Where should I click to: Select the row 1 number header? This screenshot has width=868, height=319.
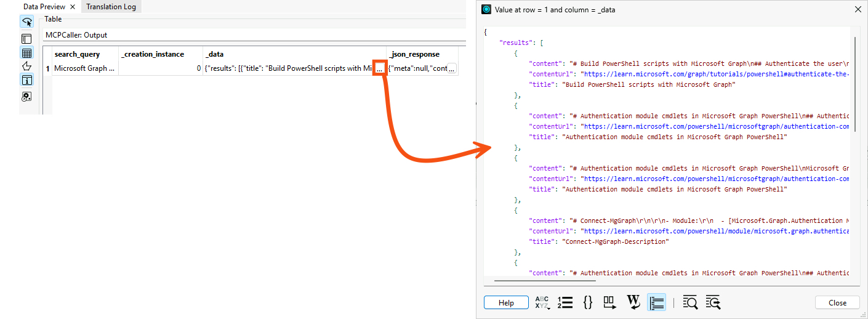tap(47, 69)
